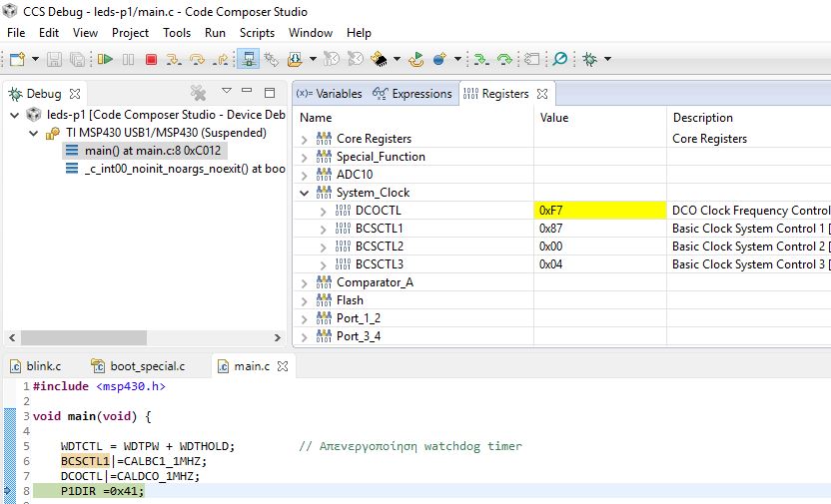Viewport: 831px width, 504px height.
Task: Click the green Debug bug toolbar icon
Action: pos(589,59)
